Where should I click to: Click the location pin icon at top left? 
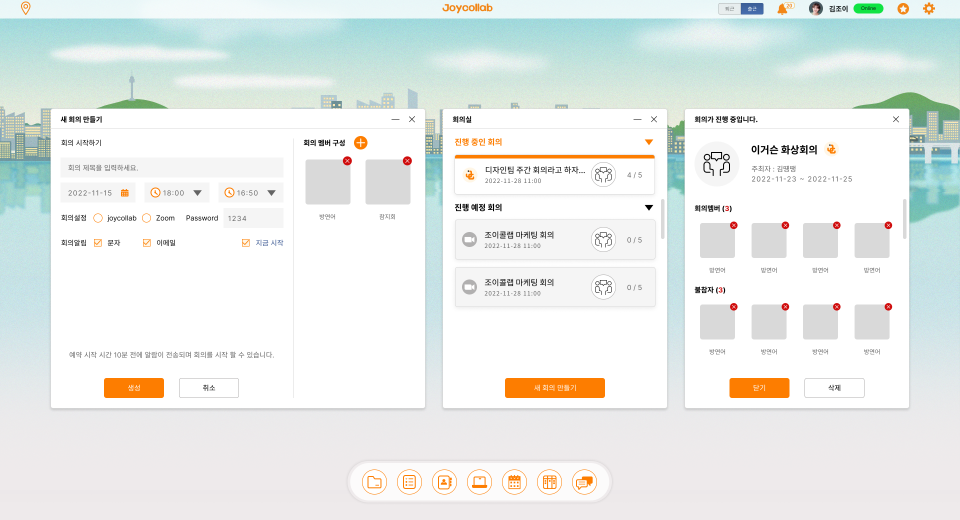coord(26,8)
